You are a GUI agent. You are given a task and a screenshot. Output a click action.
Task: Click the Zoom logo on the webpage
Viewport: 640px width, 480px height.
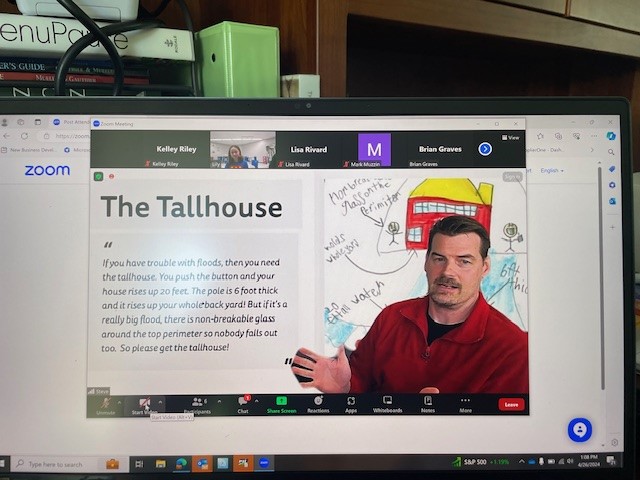(x=47, y=170)
